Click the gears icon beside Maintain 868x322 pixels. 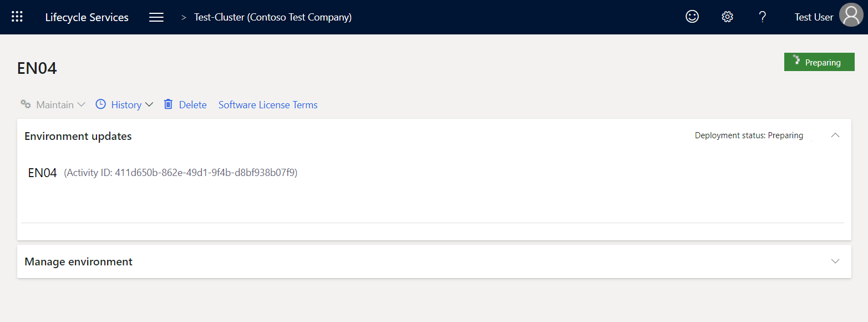click(26, 104)
